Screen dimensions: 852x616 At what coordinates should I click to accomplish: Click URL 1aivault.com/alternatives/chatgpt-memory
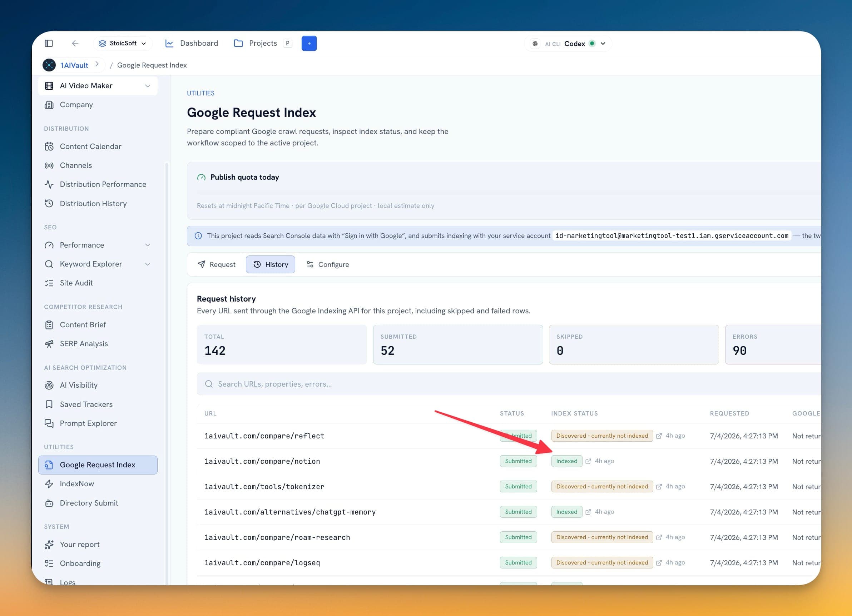(x=289, y=512)
